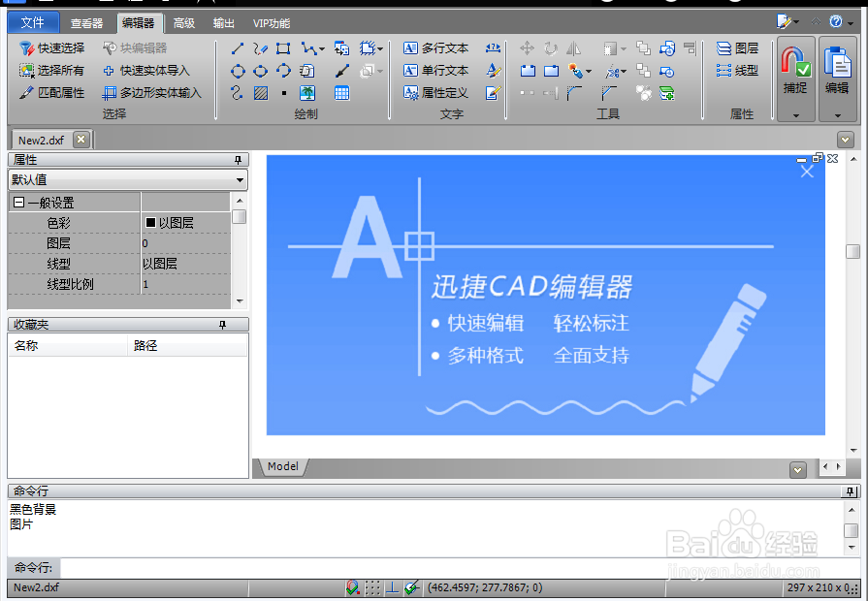The image size is (868, 601).
Task: Click the Attribute Definition (属性定义) tool
Action: tap(435, 93)
